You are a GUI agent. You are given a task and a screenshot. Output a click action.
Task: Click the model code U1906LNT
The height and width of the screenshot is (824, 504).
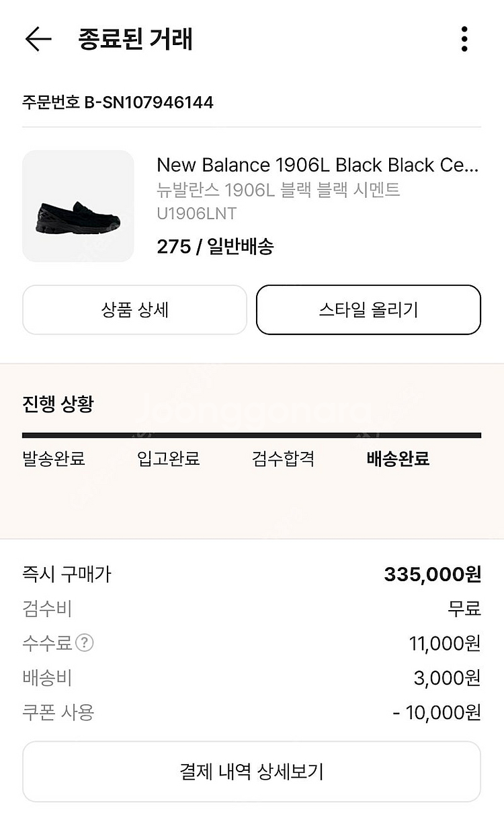[x=196, y=214]
